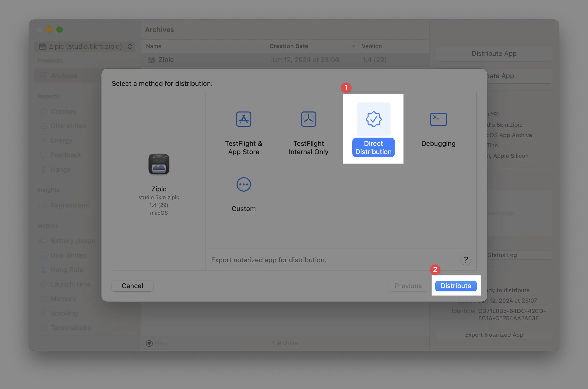Click the green zoom window button
Screen dimensions: 588x389
[x=60, y=29]
